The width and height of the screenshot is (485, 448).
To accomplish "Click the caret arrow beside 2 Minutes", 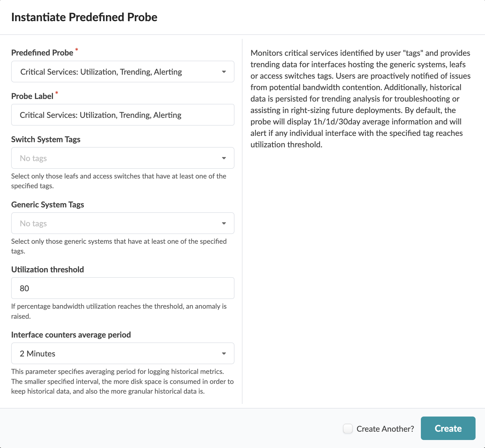I will (224, 354).
